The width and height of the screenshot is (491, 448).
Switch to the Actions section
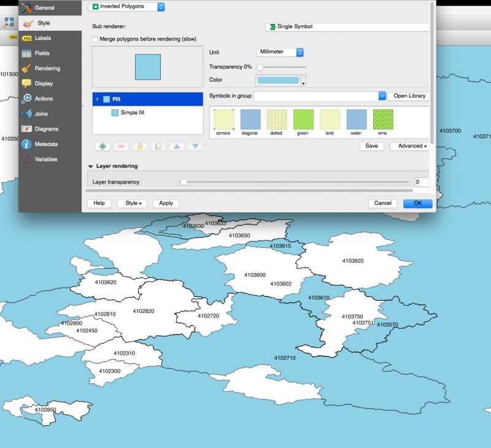coord(44,98)
